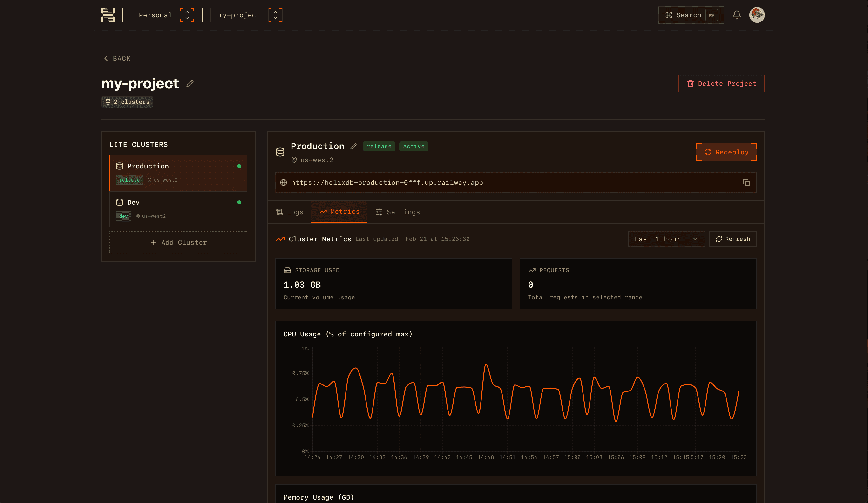Rename the Production cluster via pencil icon
Screen dimensions: 868x503
pyautogui.click(x=354, y=146)
